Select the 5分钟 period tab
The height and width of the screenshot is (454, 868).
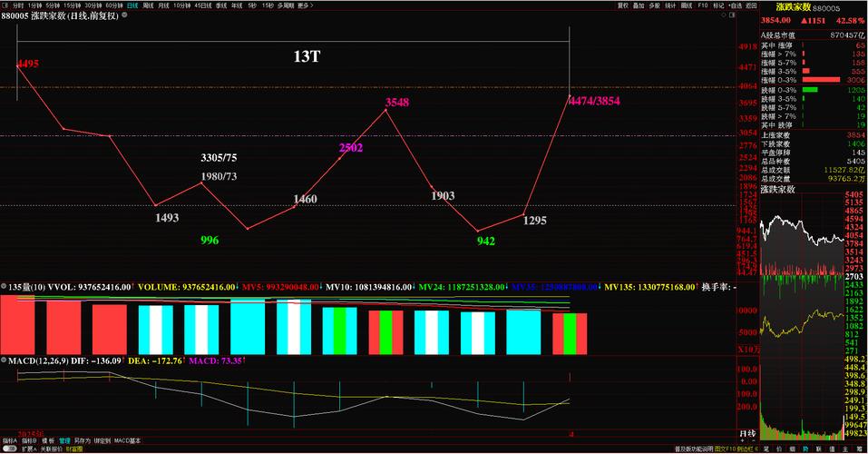pyautogui.click(x=53, y=5)
